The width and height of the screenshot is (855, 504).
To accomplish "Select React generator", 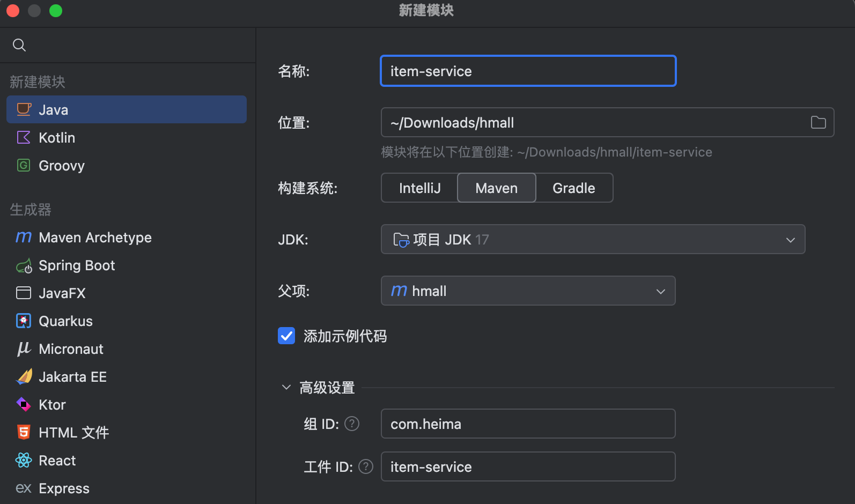I will coord(127,460).
